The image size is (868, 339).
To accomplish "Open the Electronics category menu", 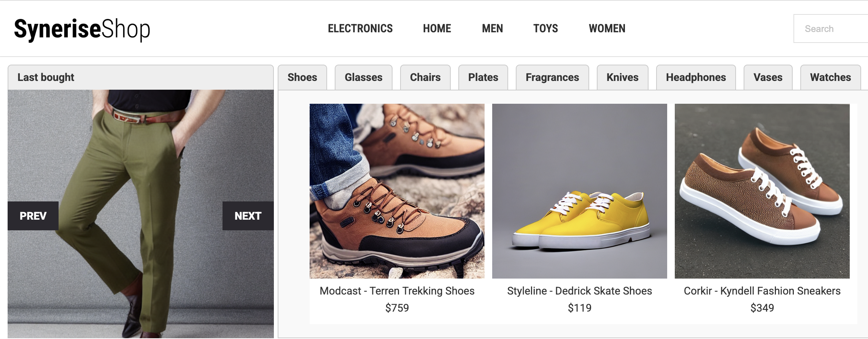I will tap(360, 29).
